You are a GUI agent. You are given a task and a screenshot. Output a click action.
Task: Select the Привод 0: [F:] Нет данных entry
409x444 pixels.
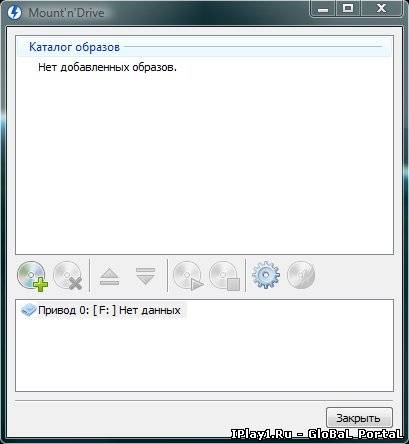[102, 310]
